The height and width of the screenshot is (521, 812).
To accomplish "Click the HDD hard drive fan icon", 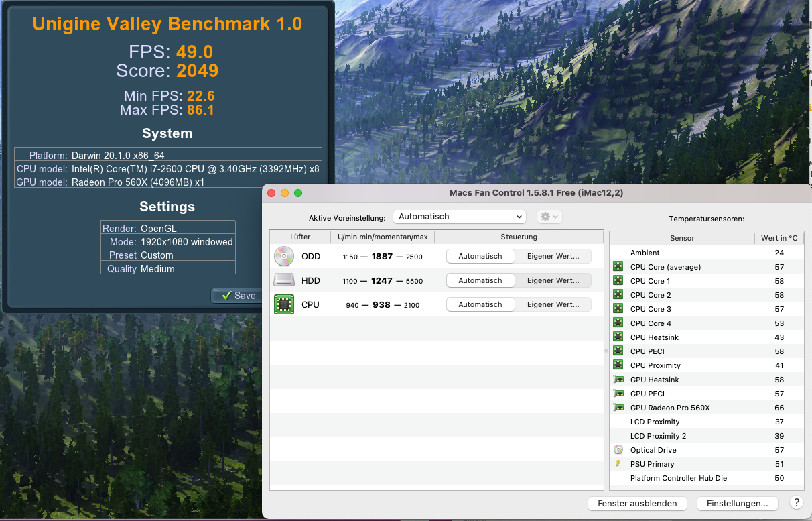I will 284,280.
